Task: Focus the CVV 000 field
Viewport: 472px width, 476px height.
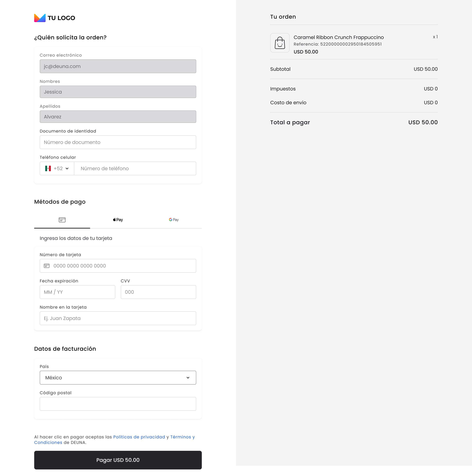Action: tap(158, 292)
